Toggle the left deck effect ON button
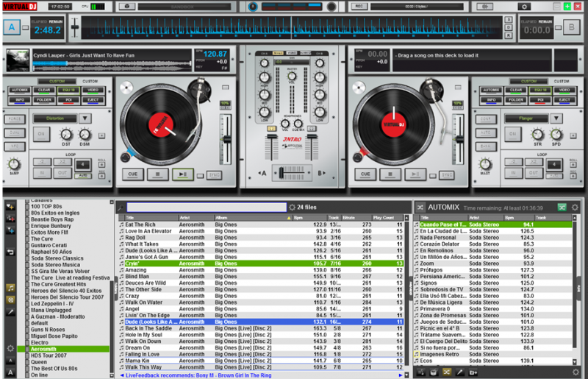This screenshot has width=588, height=379. [41, 134]
